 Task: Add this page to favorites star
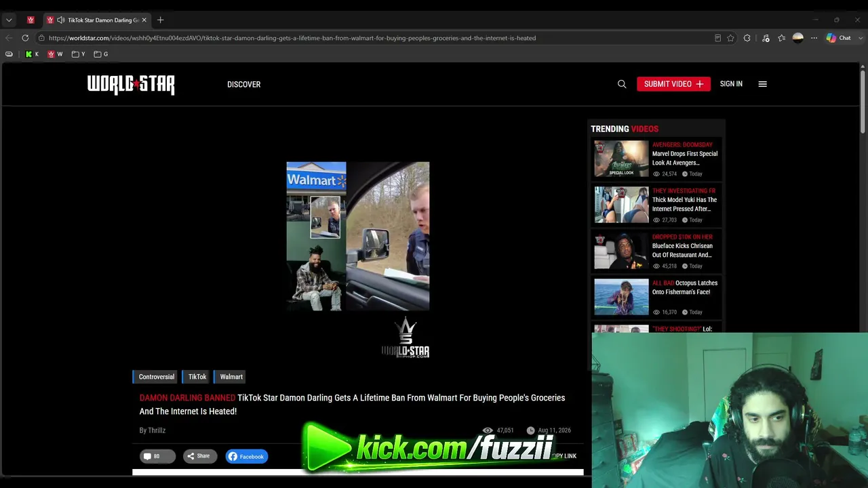pos(730,38)
